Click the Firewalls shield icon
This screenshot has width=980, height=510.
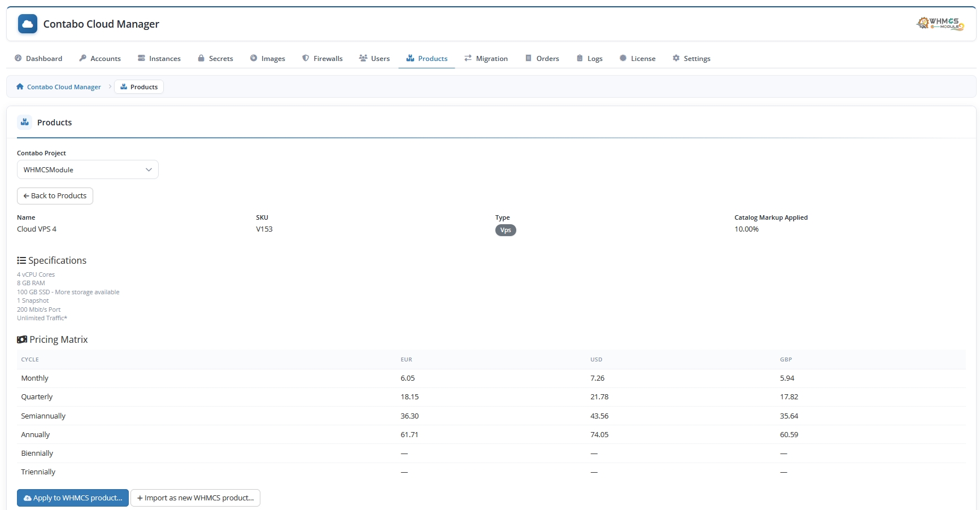[306, 58]
